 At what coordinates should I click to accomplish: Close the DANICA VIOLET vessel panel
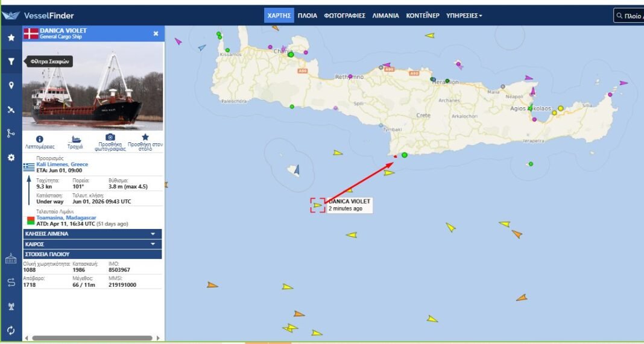(x=156, y=34)
